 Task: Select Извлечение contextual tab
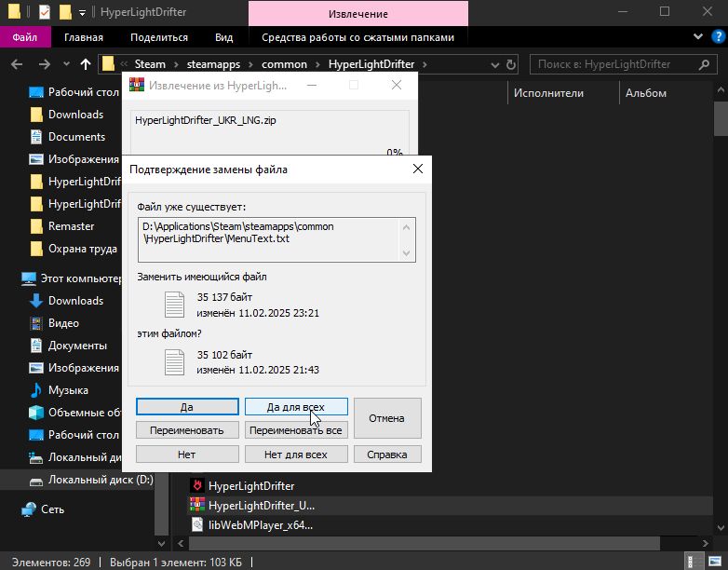click(358, 13)
